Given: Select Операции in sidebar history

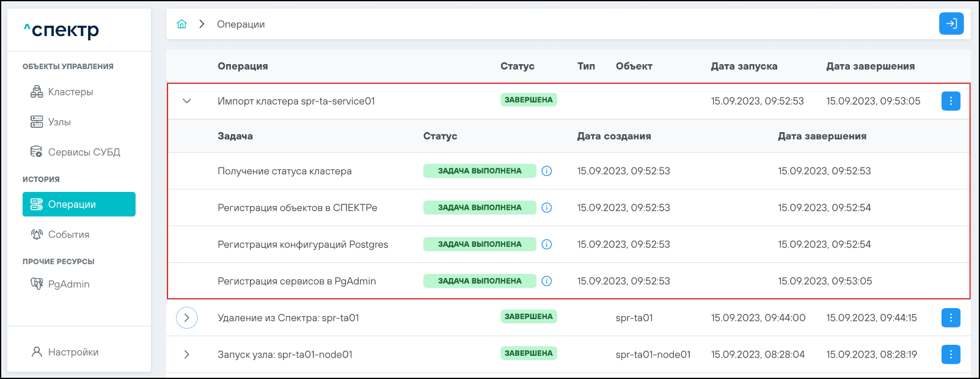Looking at the screenshot, I should coord(79,204).
